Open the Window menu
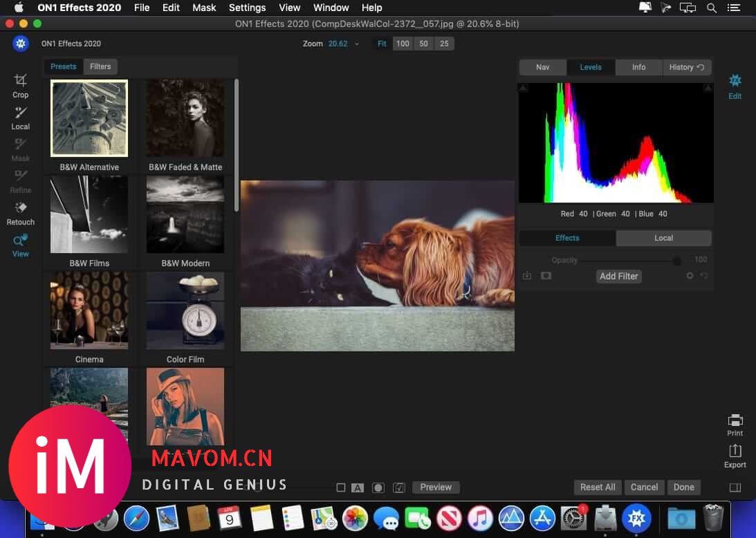 coord(331,8)
